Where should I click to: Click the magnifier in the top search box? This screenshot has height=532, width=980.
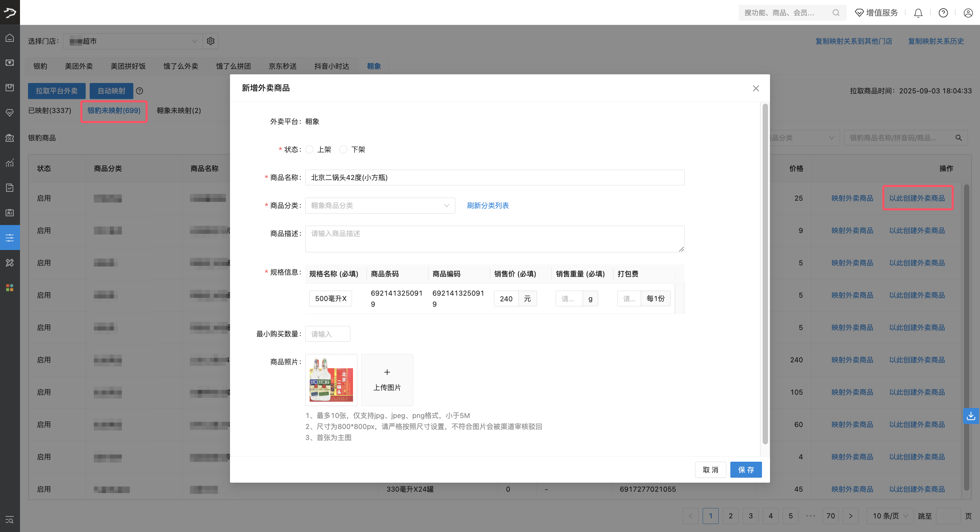click(x=836, y=13)
